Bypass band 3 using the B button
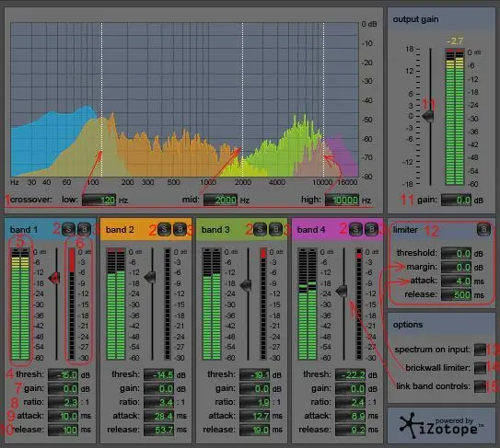Screen dimensions: 500x448 coord(276,229)
